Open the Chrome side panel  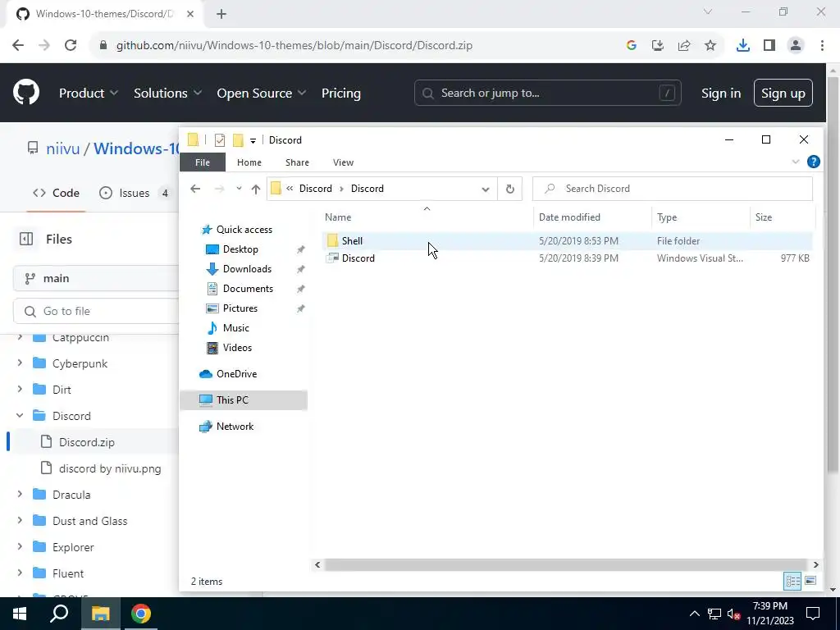tap(769, 46)
